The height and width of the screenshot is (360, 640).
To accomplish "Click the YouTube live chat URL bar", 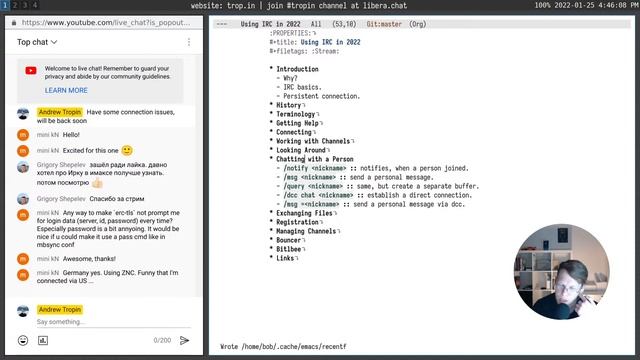I will [x=106, y=23].
